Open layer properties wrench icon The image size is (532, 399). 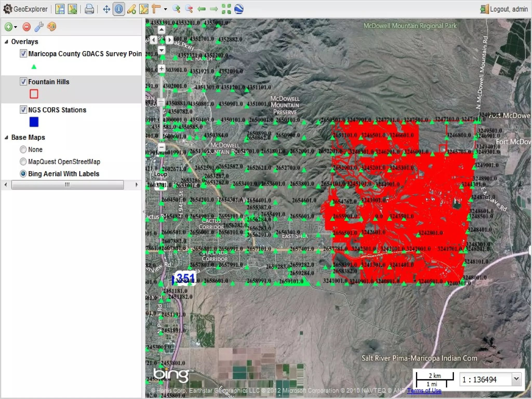pyautogui.click(x=39, y=27)
